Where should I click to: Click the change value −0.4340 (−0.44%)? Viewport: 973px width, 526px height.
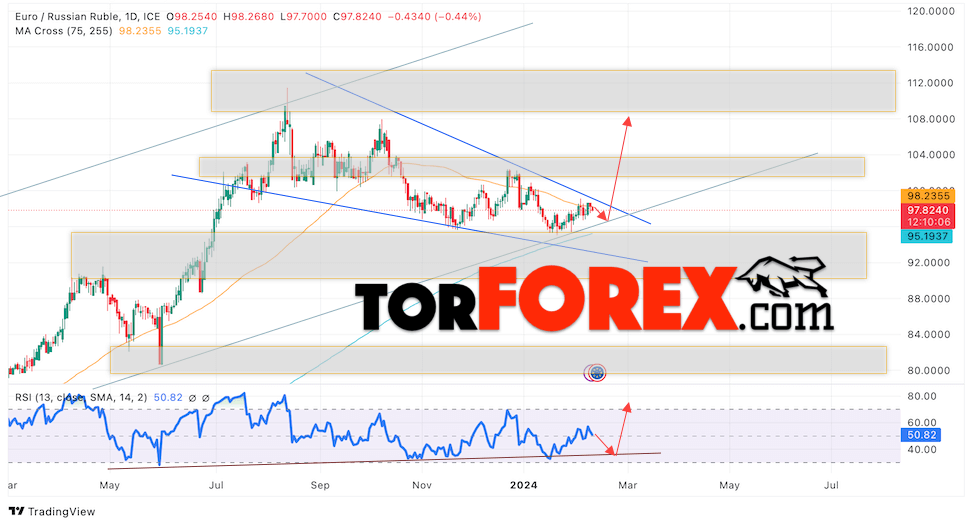click(x=434, y=17)
